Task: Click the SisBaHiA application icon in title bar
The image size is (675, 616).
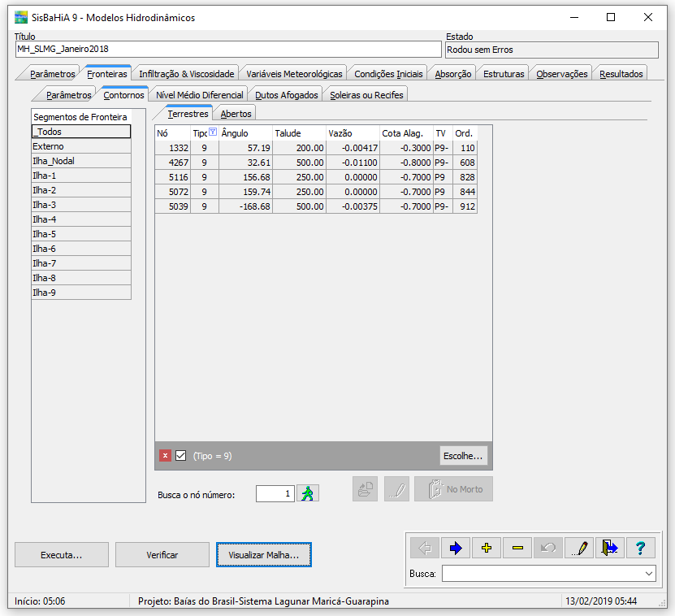Action: coord(20,17)
